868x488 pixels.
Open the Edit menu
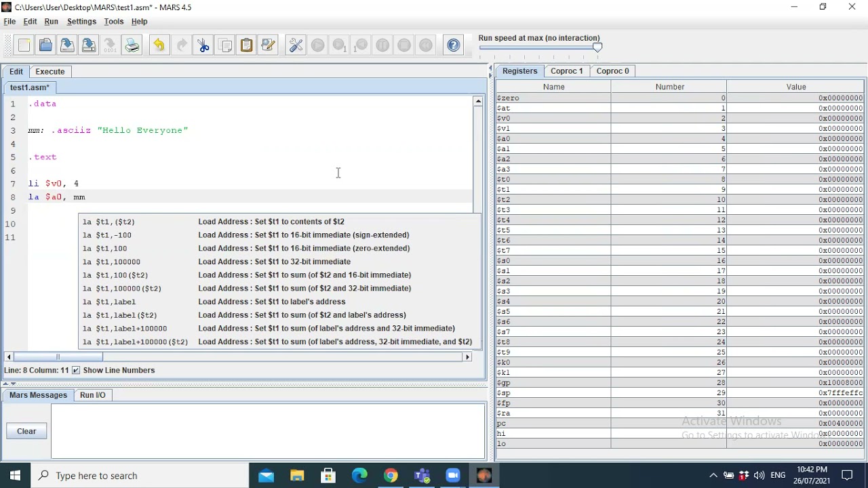pos(30,22)
